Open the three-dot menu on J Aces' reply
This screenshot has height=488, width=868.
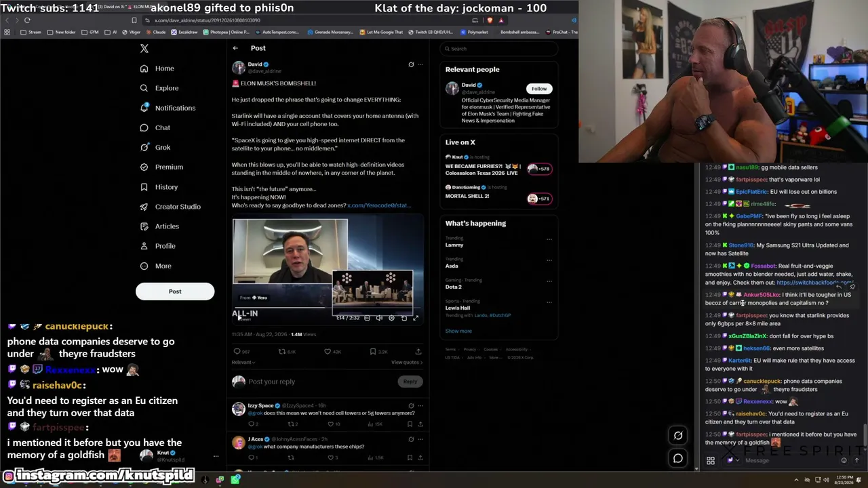[420, 439]
